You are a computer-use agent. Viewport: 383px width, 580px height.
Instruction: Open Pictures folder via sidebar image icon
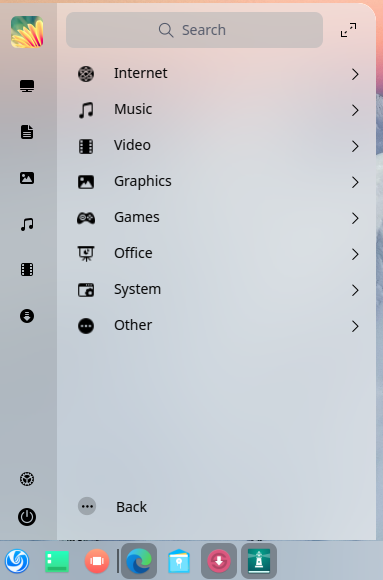pyautogui.click(x=27, y=178)
